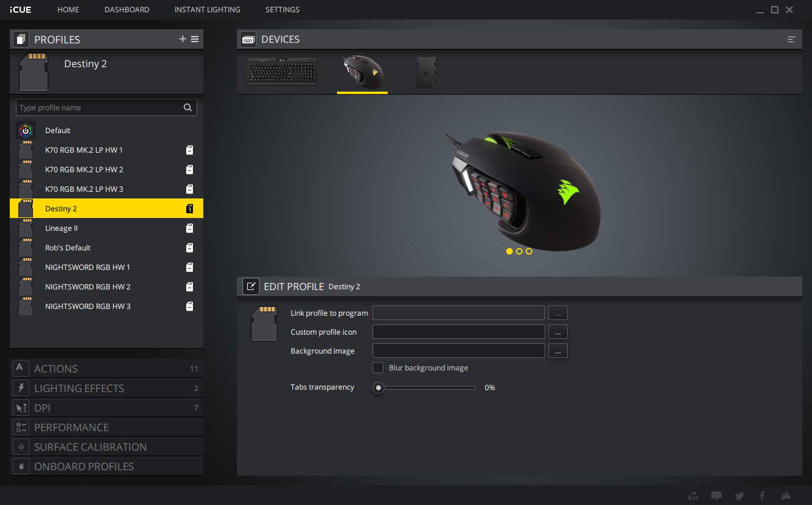Select the Scimitar mouse device thumbnail
The image size is (812, 505).
click(x=363, y=72)
